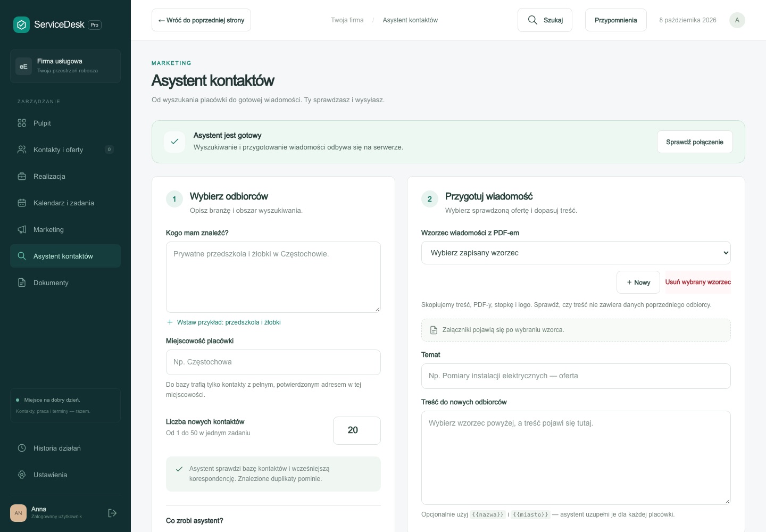Click the Marketing megaphone icon

(22, 229)
